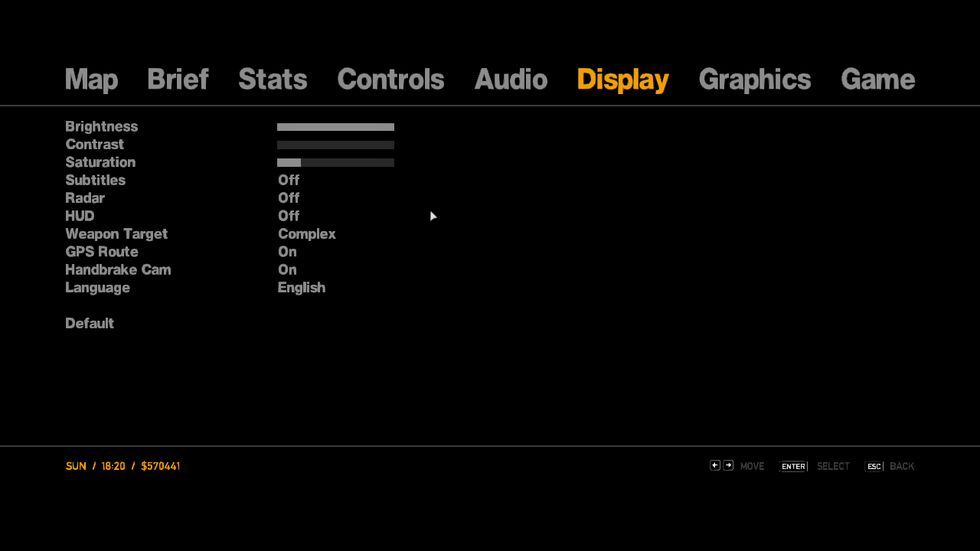Adjust the Brightness slider bar
This screenshot has height=551, width=980.
tap(335, 127)
